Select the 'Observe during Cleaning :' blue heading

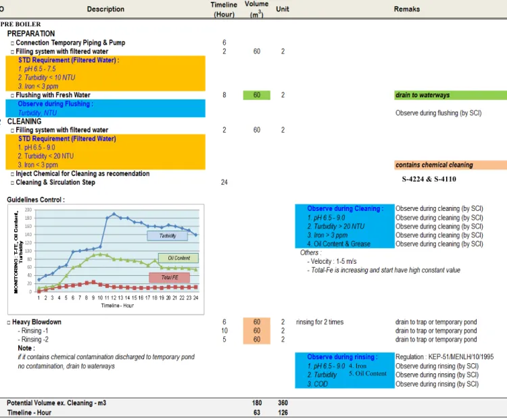tap(345, 209)
